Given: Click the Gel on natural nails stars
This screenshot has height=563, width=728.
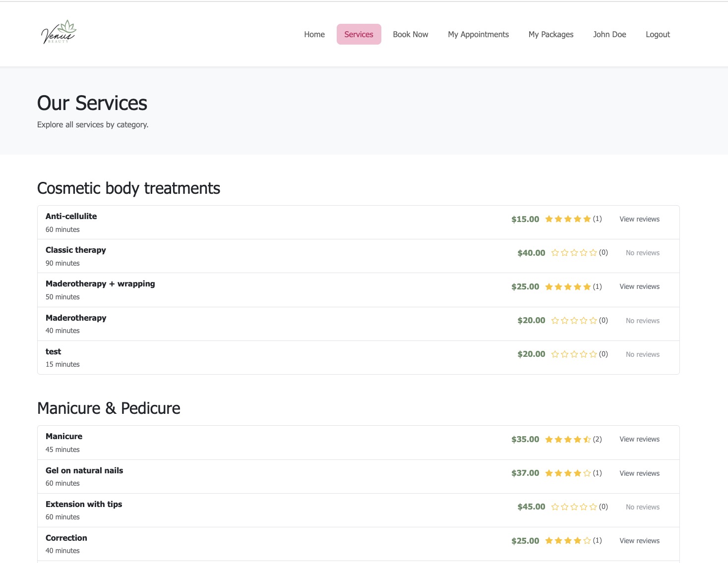Looking at the screenshot, I should click(568, 473).
